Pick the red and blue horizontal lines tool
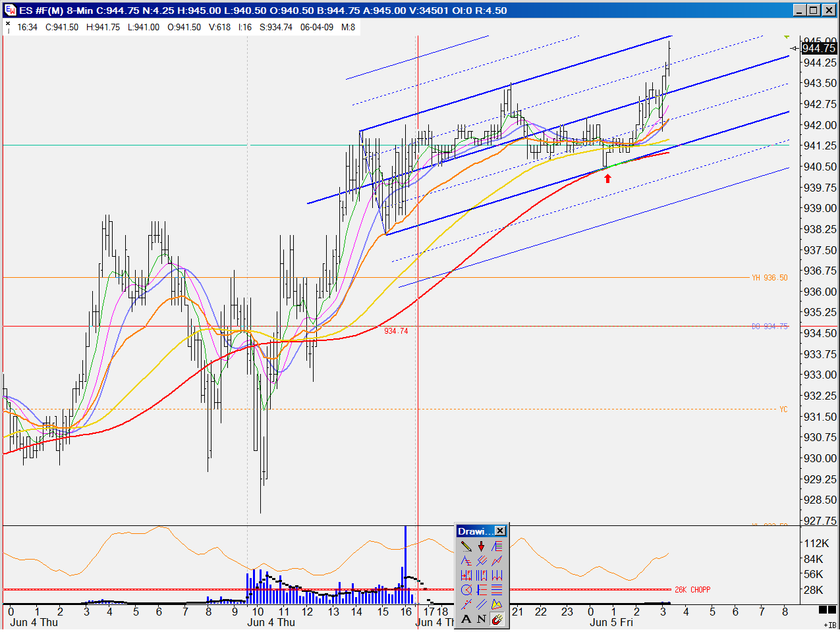 pyautogui.click(x=497, y=590)
